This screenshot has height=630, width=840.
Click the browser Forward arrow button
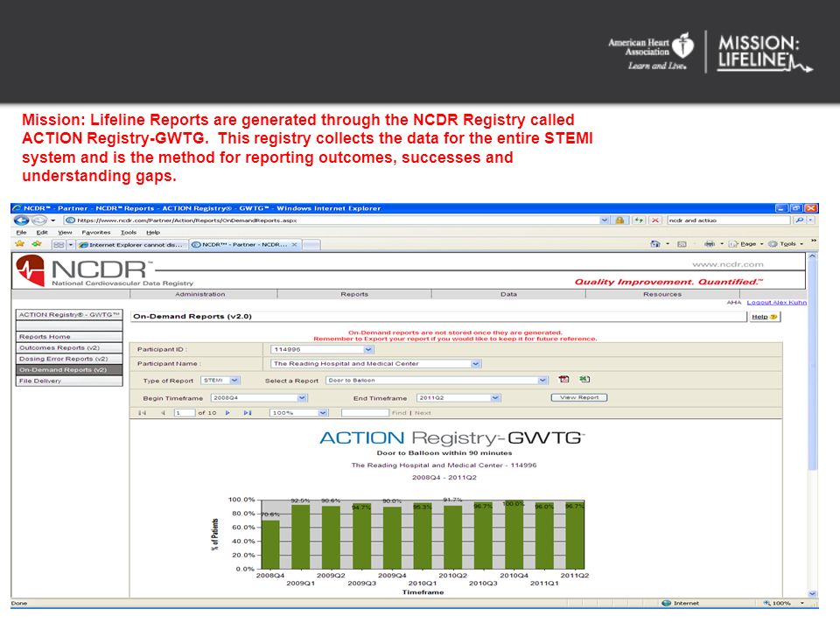tap(38, 220)
